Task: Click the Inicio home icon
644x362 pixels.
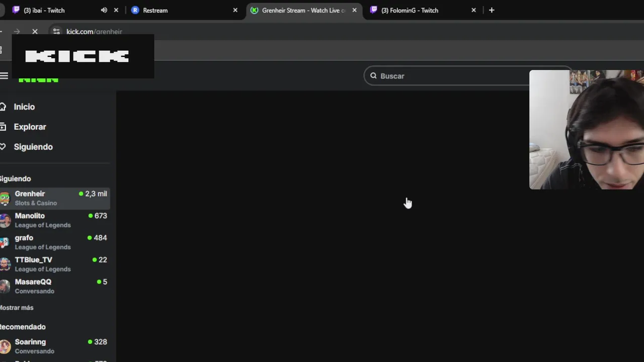Action: (3, 107)
